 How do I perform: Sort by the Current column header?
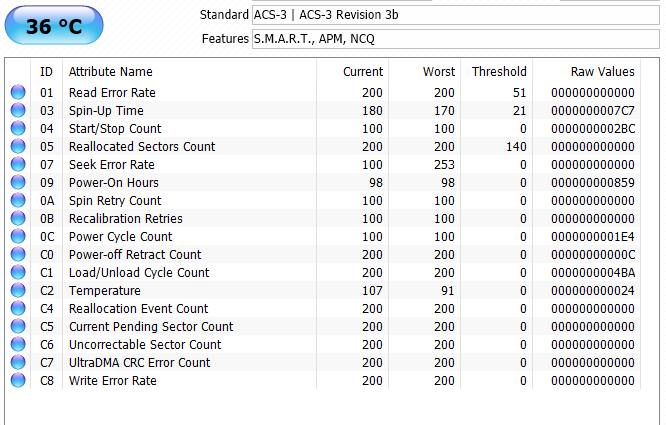click(363, 72)
